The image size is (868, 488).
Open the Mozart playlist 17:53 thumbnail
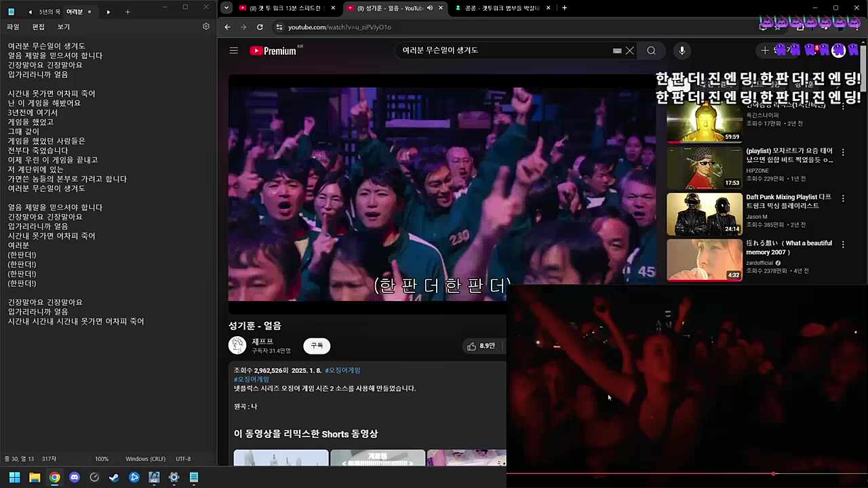[x=705, y=168]
